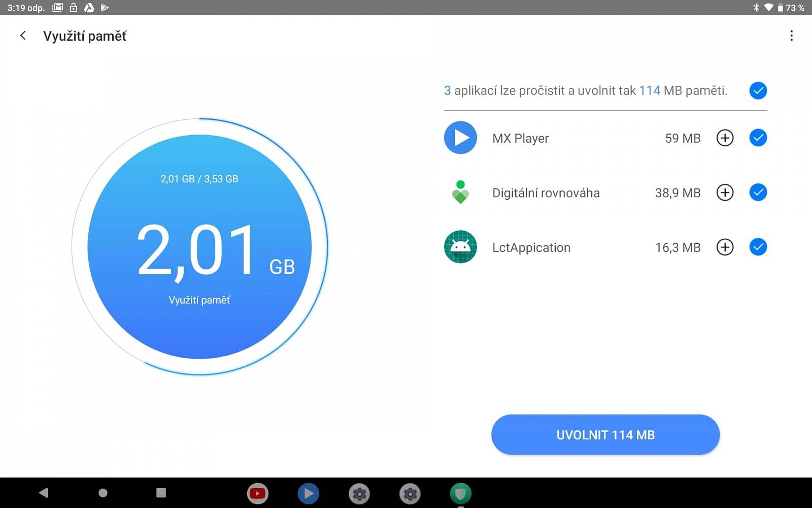Image resolution: width=812 pixels, height=508 pixels.
Task: Open the green shield app in taskbar
Action: coord(461,493)
